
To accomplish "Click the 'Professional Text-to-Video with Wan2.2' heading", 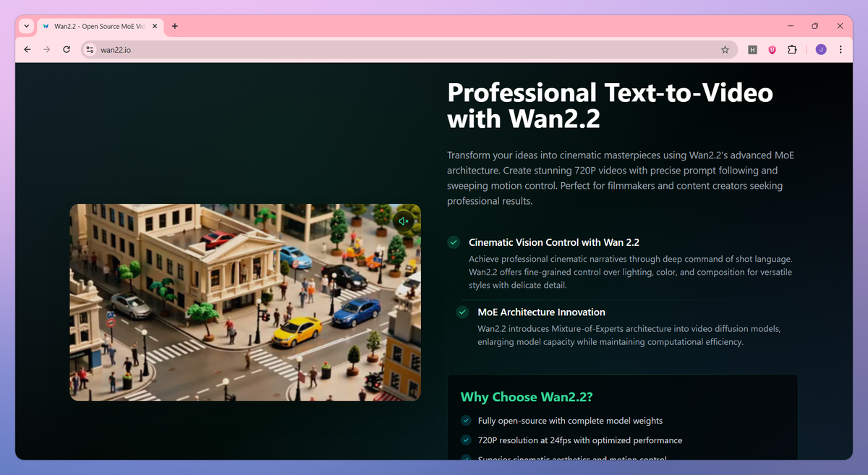I will pyautogui.click(x=610, y=106).
